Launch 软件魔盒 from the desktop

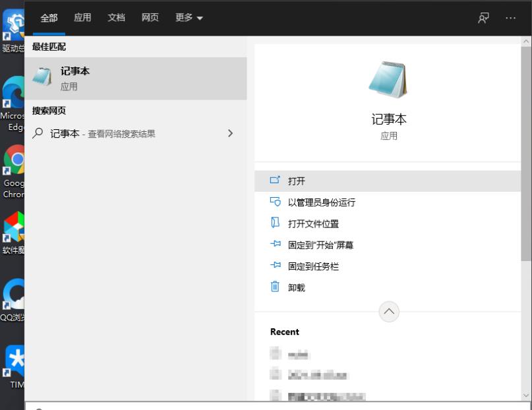(13, 227)
